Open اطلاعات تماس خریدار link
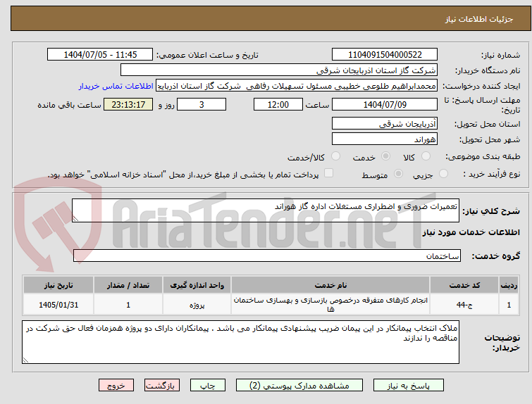 pos(116,86)
